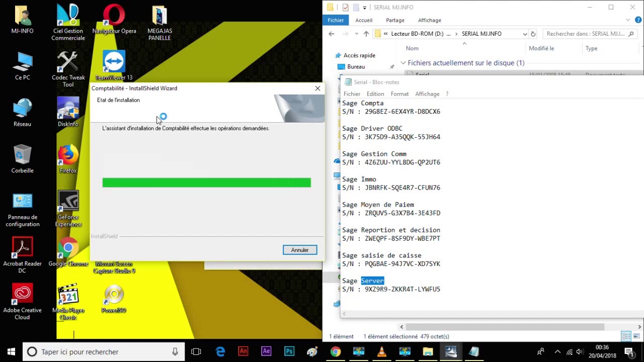Open VLC from the taskbar
The height and width of the screenshot is (362, 644).
click(x=381, y=352)
